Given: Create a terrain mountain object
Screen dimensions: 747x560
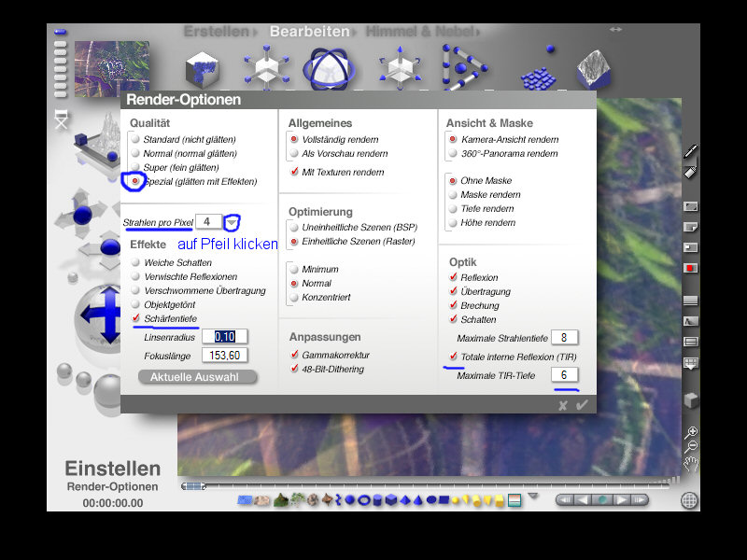Looking at the screenshot, I should pos(281,500).
